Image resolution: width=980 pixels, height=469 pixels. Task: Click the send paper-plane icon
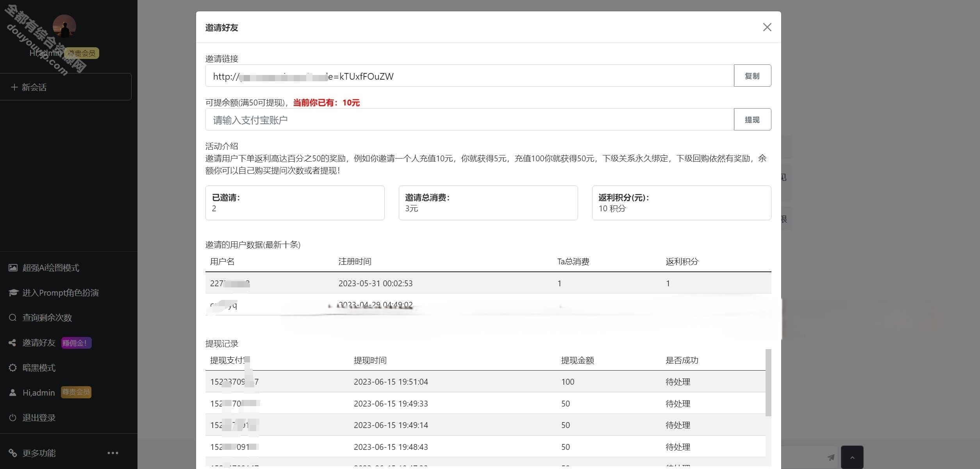pos(830,457)
